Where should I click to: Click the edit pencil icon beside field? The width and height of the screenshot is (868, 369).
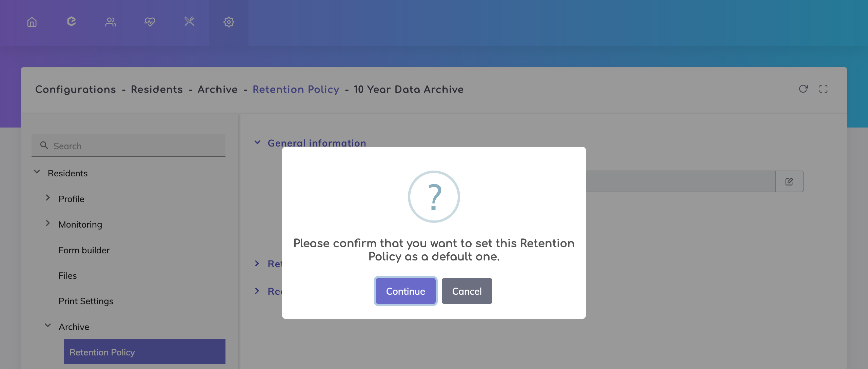pos(789,182)
